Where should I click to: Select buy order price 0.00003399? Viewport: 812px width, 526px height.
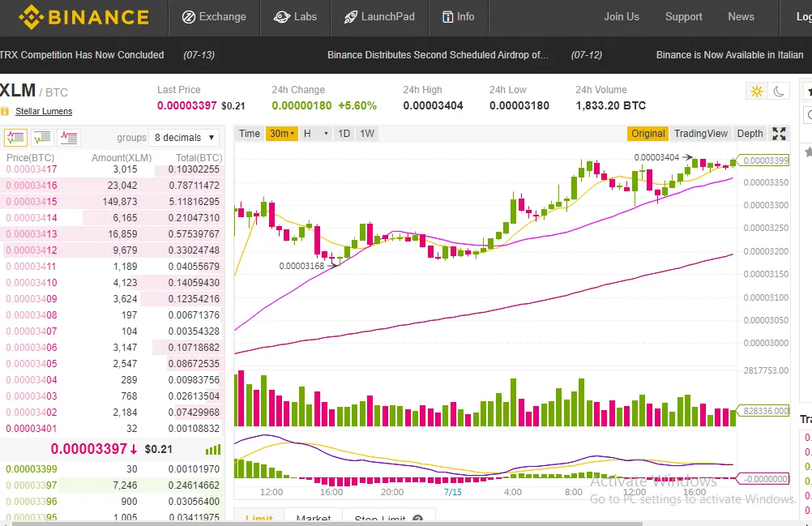click(31, 469)
